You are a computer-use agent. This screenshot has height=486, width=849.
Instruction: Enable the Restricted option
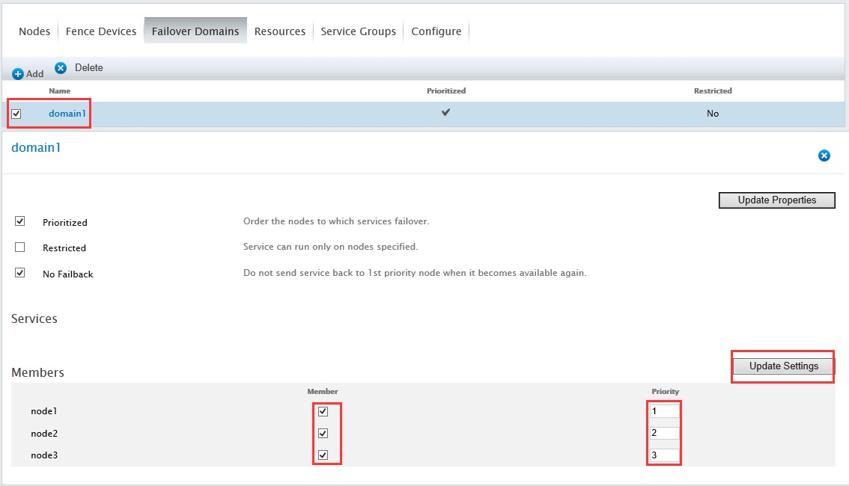pos(20,248)
